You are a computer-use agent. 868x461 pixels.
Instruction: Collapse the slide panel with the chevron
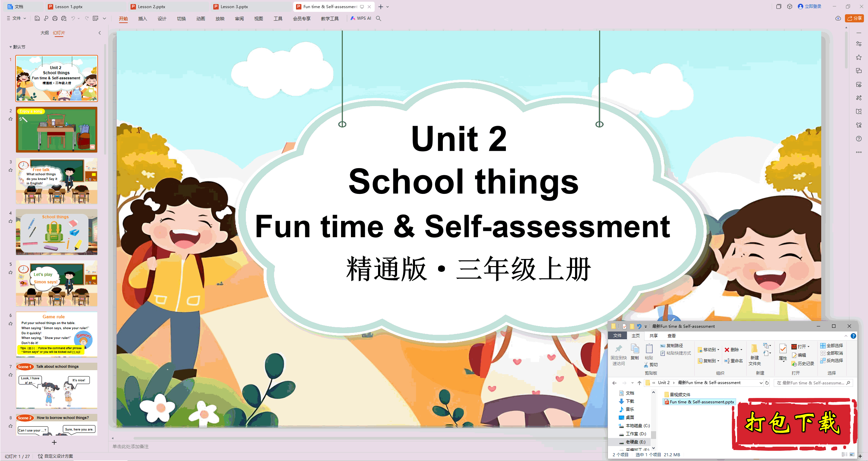(100, 33)
